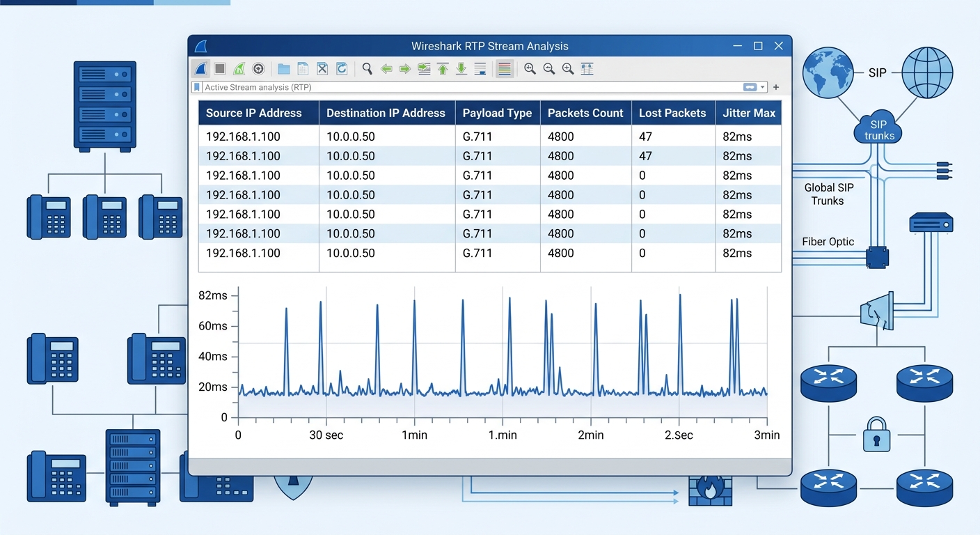Click the 2min time axis label
The image size is (980, 535).
590,435
